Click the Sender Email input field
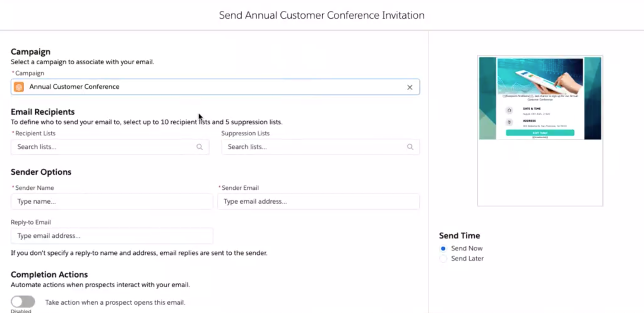 click(318, 202)
